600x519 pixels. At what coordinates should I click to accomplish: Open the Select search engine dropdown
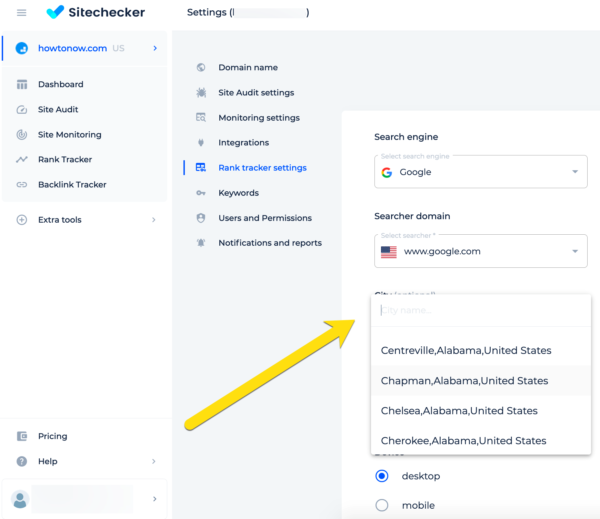point(481,172)
